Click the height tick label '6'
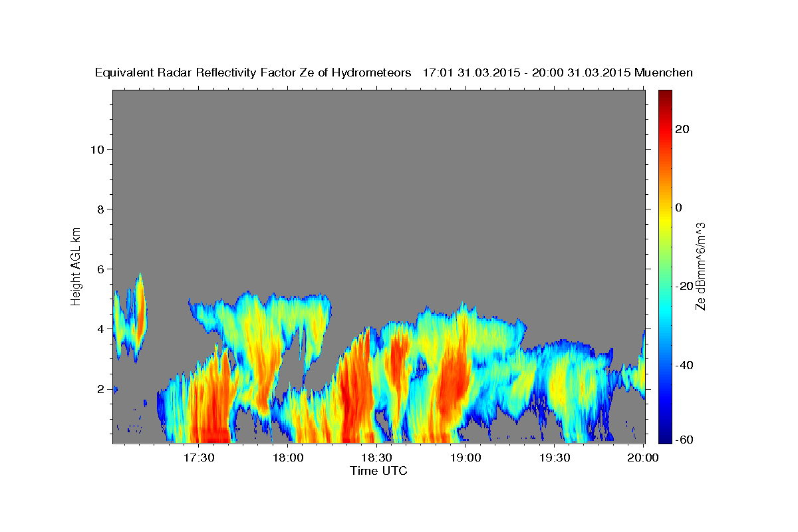The height and width of the screenshot is (532, 798). [101, 269]
